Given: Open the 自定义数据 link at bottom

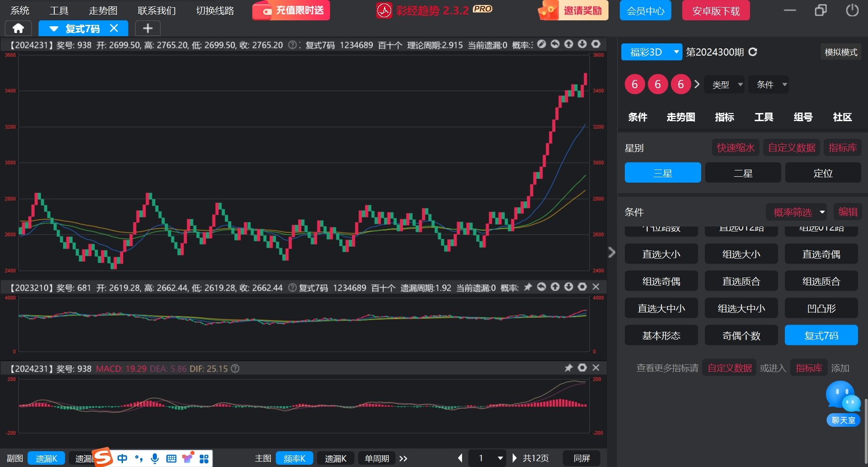Looking at the screenshot, I should (x=729, y=368).
